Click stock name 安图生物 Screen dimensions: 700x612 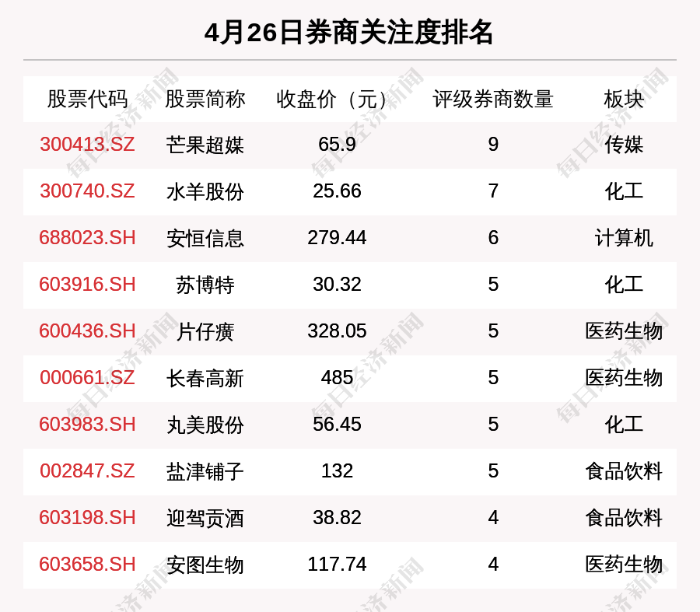205,565
